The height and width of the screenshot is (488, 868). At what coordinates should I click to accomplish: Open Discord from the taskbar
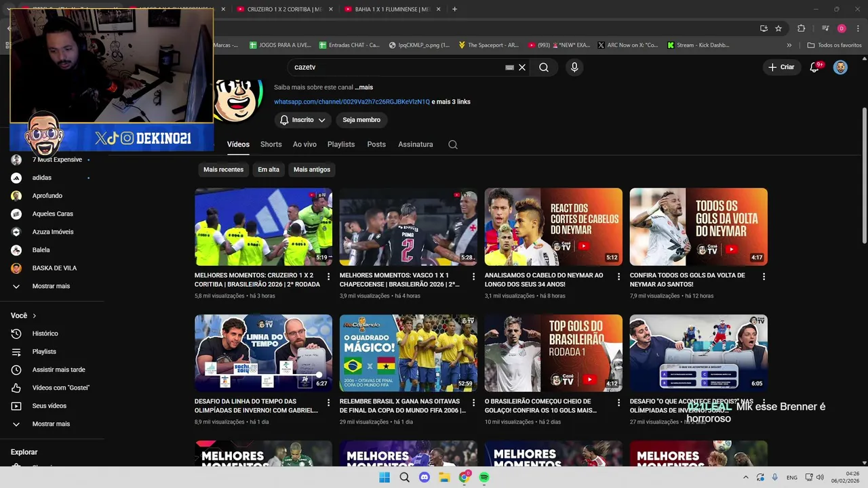coord(425,477)
